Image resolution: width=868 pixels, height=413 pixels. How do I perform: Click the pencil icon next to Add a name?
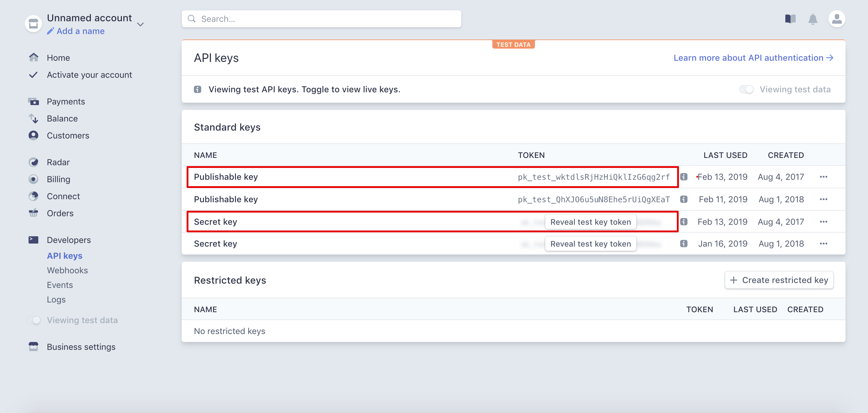pyautogui.click(x=50, y=31)
